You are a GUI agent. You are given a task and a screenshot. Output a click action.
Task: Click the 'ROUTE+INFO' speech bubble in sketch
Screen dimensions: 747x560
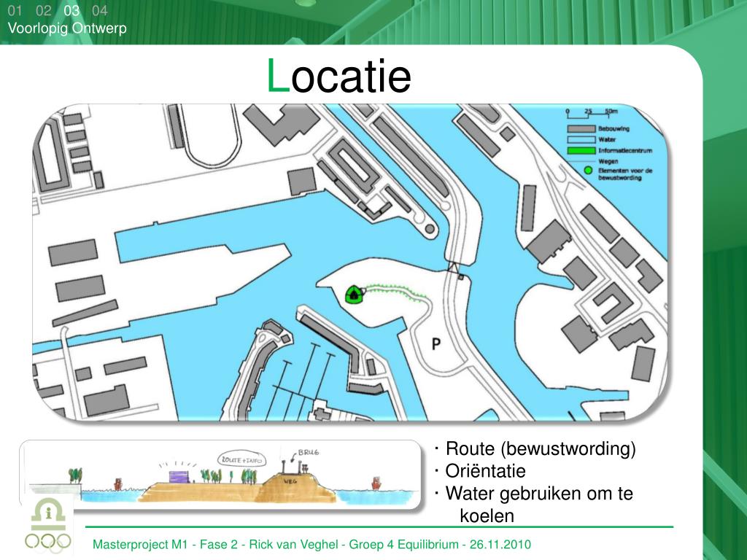coord(242,460)
